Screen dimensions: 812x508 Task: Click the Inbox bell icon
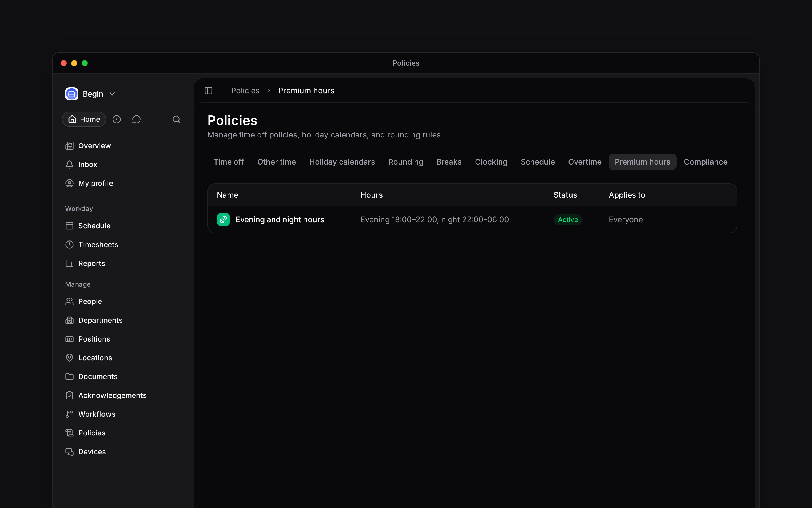(70, 165)
